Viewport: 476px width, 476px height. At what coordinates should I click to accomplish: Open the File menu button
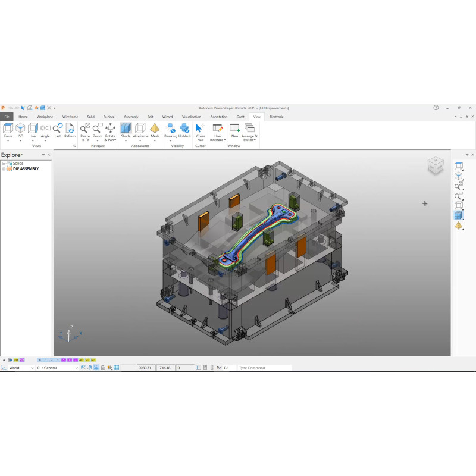pyautogui.click(x=7, y=117)
